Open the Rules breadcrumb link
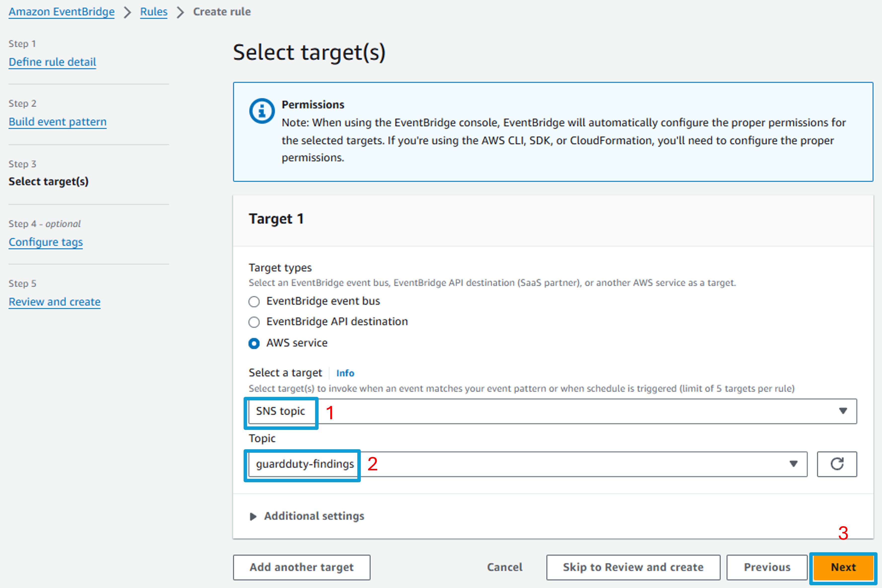This screenshot has width=882, height=588. coord(154,12)
